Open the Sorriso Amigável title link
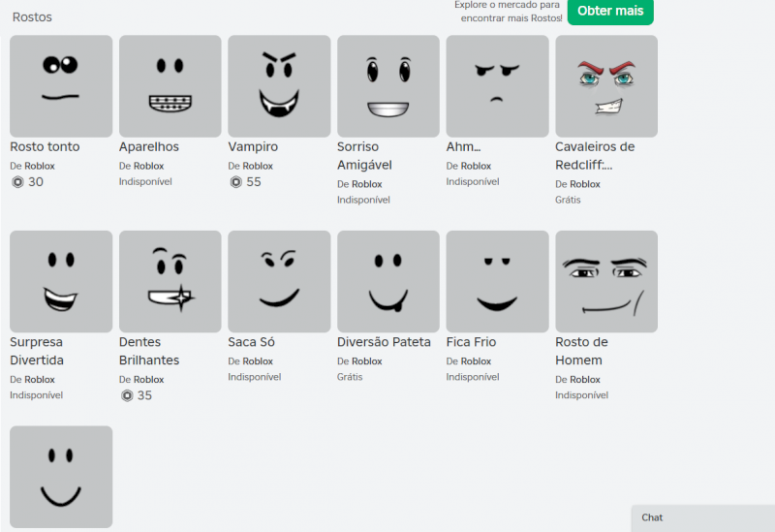 pos(364,156)
